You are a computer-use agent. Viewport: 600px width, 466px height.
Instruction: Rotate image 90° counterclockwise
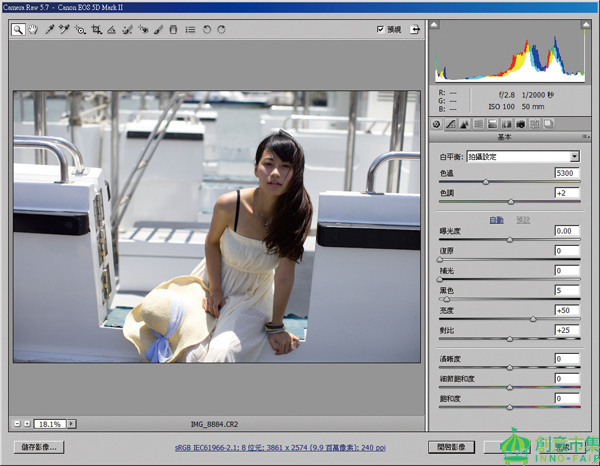(x=207, y=29)
